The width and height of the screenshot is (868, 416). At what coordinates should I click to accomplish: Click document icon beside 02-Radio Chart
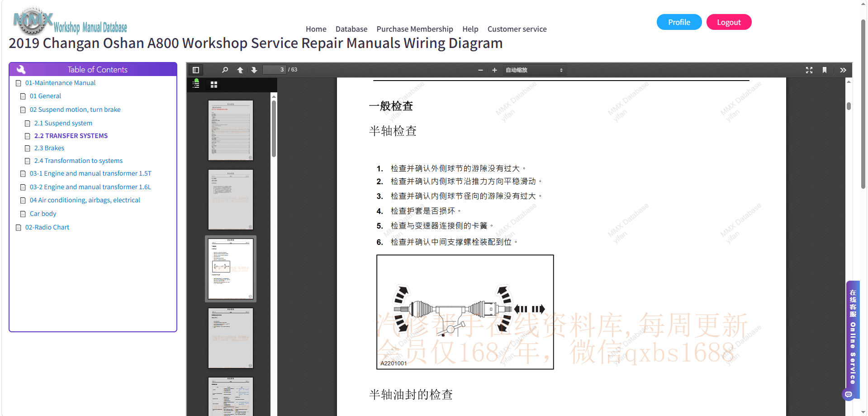click(19, 228)
